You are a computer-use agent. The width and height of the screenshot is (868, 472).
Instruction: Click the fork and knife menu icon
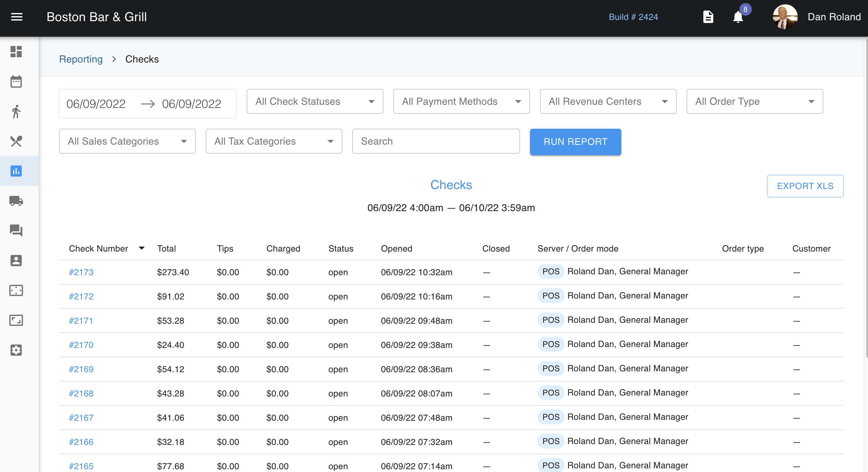click(16, 141)
